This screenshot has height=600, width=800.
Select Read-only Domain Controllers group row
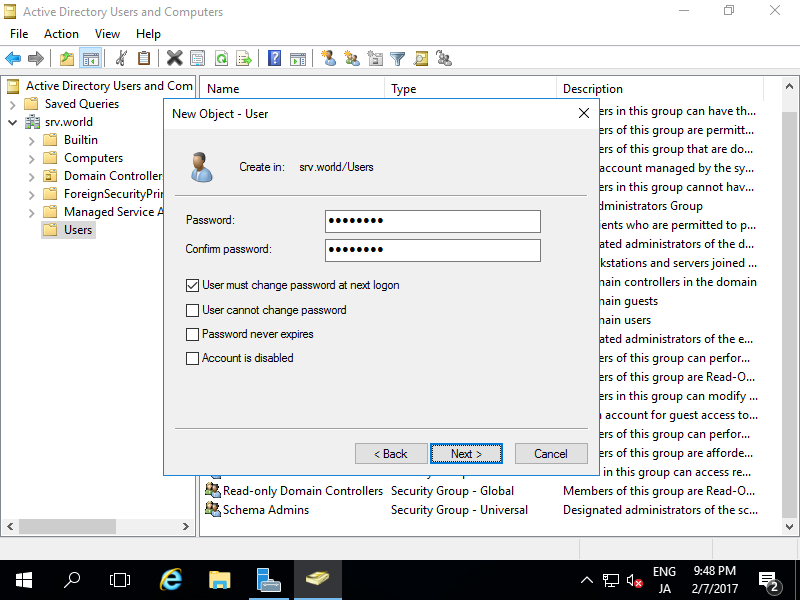click(x=481, y=491)
